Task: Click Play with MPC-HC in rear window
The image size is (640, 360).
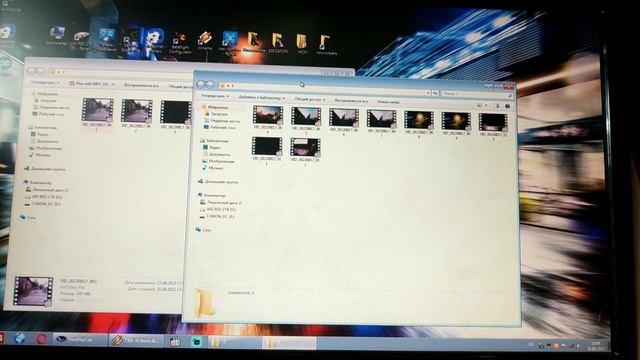Action: point(89,84)
